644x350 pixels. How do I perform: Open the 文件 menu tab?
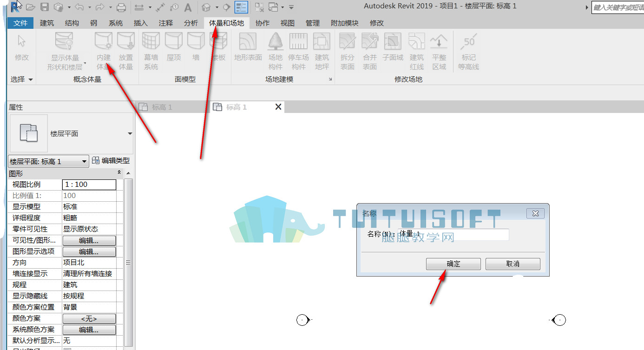click(x=21, y=23)
